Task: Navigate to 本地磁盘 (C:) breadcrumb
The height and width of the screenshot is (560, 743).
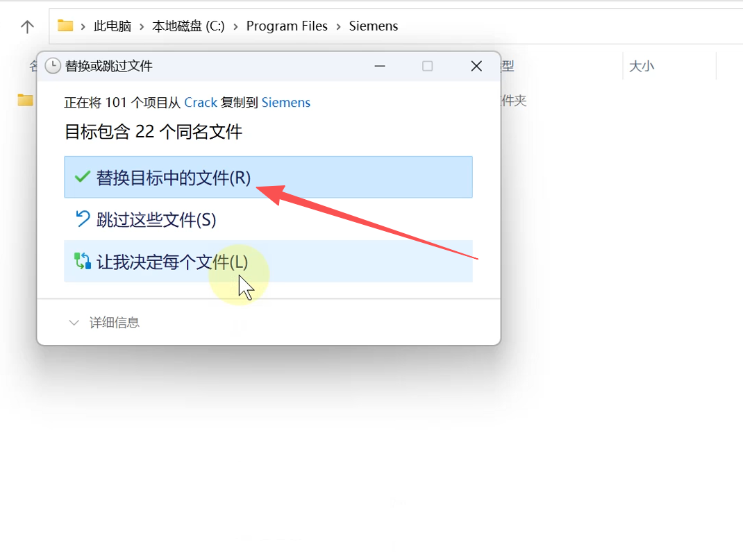Action: 188,26
